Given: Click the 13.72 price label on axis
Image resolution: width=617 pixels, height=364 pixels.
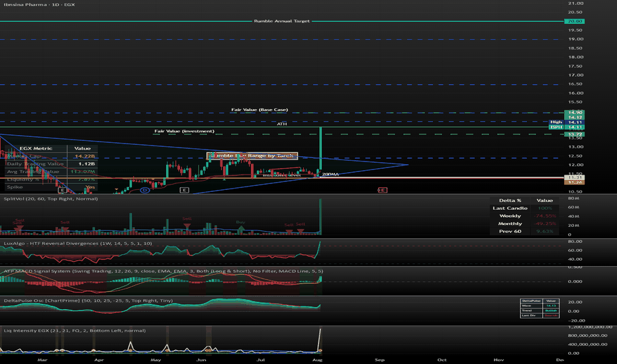Looking at the screenshot, I should (575, 134).
